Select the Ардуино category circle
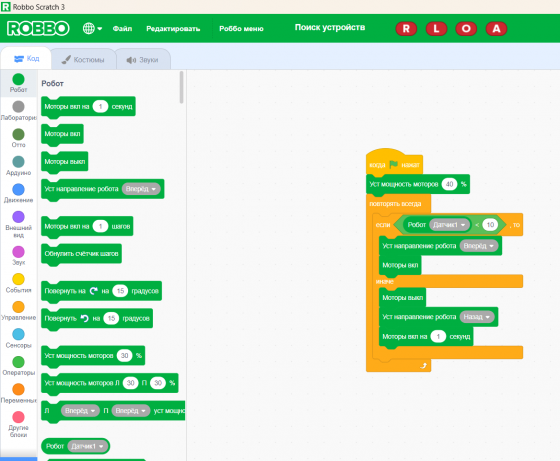This screenshot has width=560, height=461. click(18, 162)
